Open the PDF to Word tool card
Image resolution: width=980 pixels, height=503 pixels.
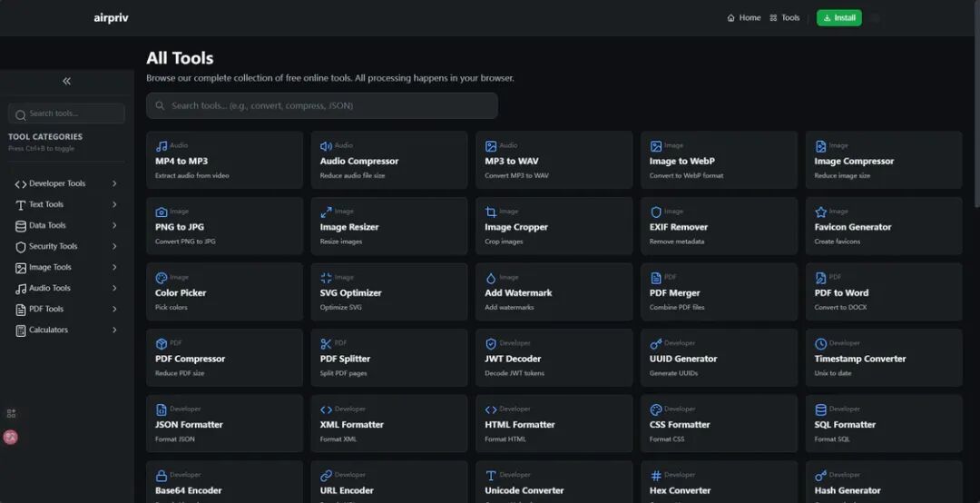pos(884,291)
